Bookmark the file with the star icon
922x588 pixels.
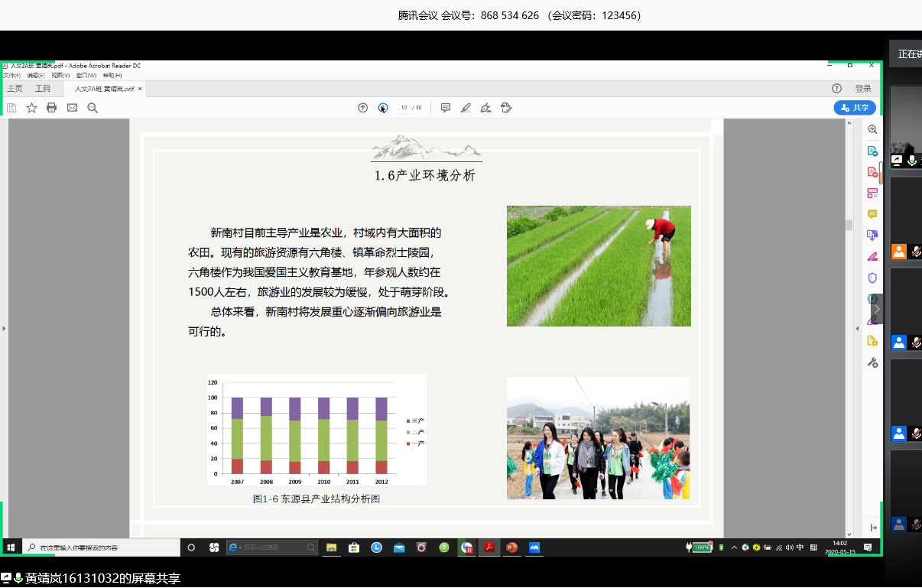[31, 108]
